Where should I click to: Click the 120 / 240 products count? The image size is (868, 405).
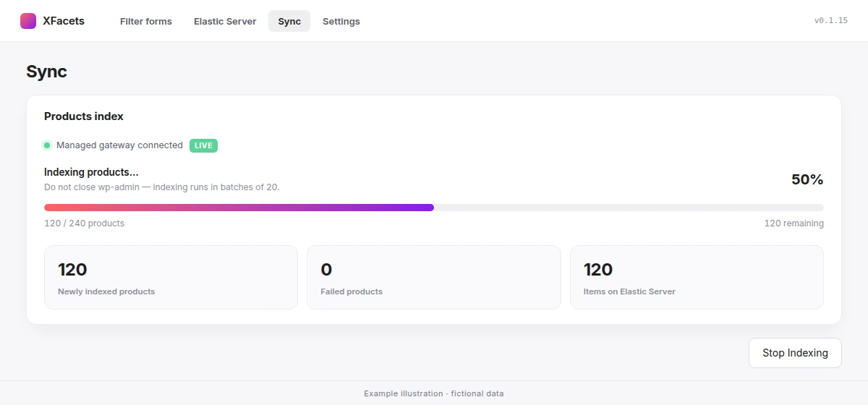[x=85, y=223]
